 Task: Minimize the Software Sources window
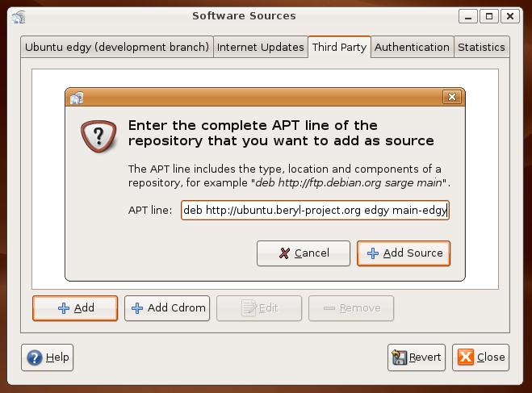468,16
